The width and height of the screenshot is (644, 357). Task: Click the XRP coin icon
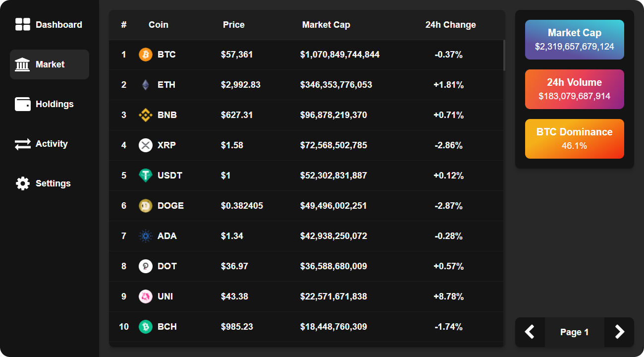[146, 145]
